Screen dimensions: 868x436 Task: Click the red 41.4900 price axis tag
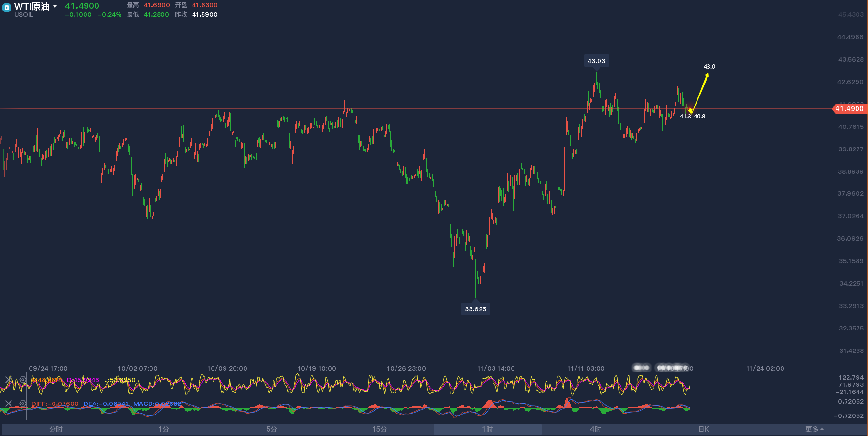point(849,109)
